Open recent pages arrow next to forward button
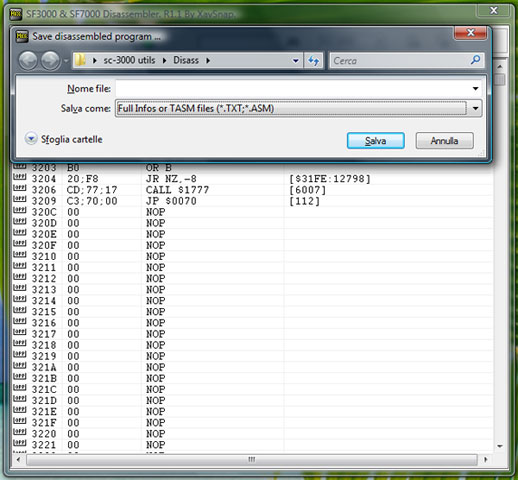 point(66,61)
